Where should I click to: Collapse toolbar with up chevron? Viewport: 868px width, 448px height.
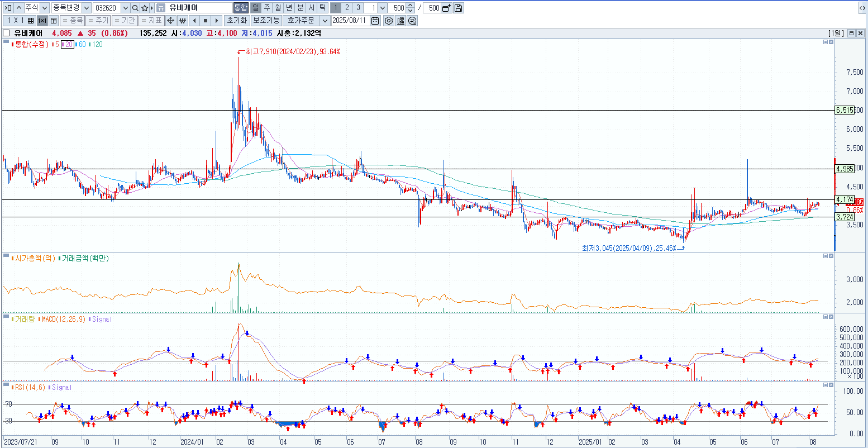[18, 8]
